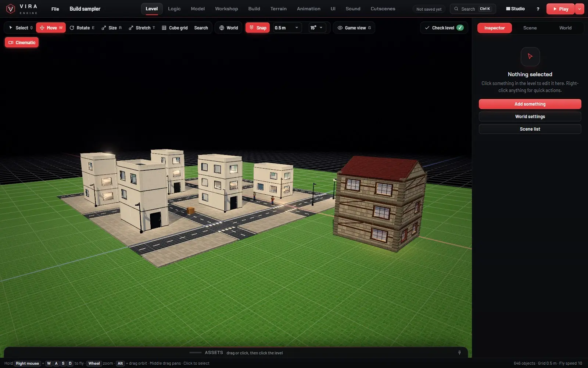The width and height of the screenshot is (588, 368).
Task: Open the Cube grid tool
Action: pyautogui.click(x=175, y=28)
